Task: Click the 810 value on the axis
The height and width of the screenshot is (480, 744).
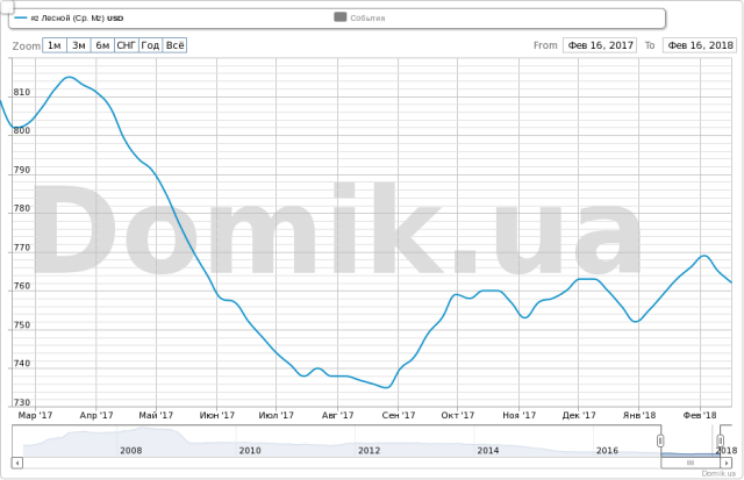Action: (22, 92)
